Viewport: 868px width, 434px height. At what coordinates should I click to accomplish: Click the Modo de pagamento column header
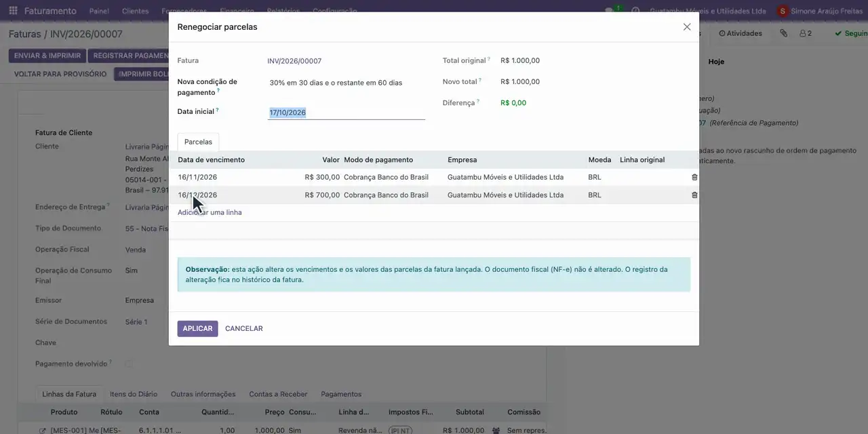tap(378, 160)
